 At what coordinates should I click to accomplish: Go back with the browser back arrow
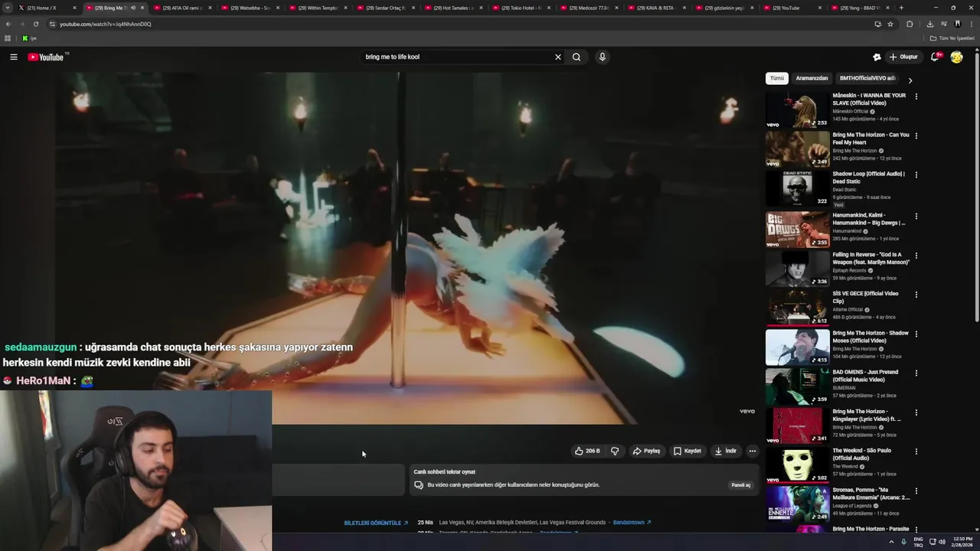pyautogui.click(x=8, y=24)
